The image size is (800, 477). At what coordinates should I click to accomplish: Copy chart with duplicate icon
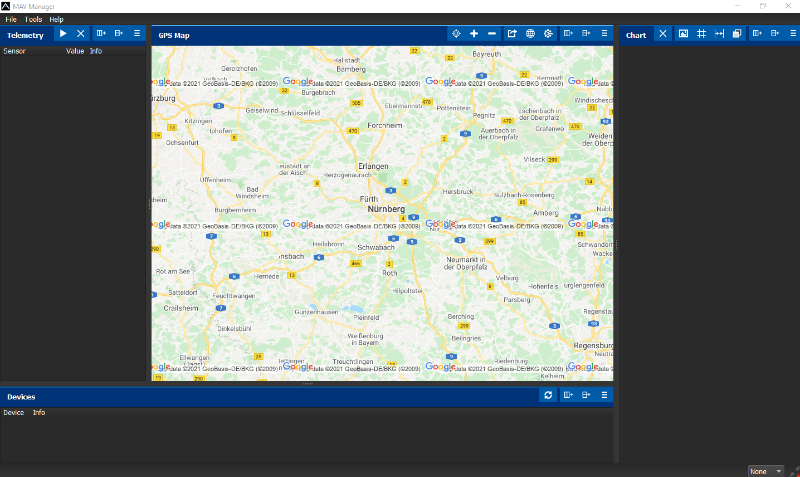pyautogui.click(x=737, y=34)
